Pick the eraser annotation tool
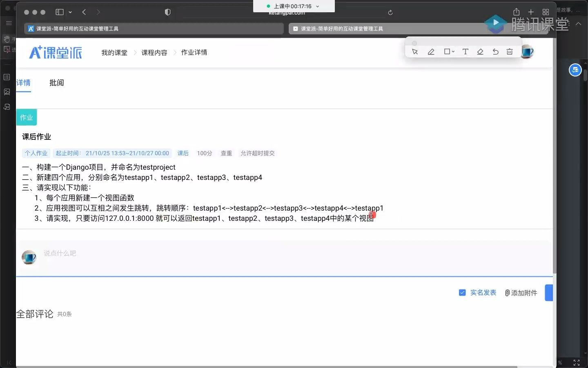The height and width of the screenshot is (368, 588). 480,52
